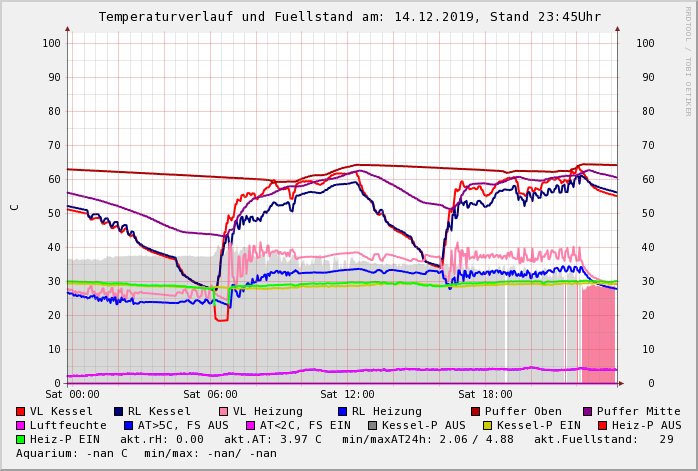Select the purple Puffer Mitte legend swatch
Viewport: 698px width, 471px height.
click(x=587, y=412)
